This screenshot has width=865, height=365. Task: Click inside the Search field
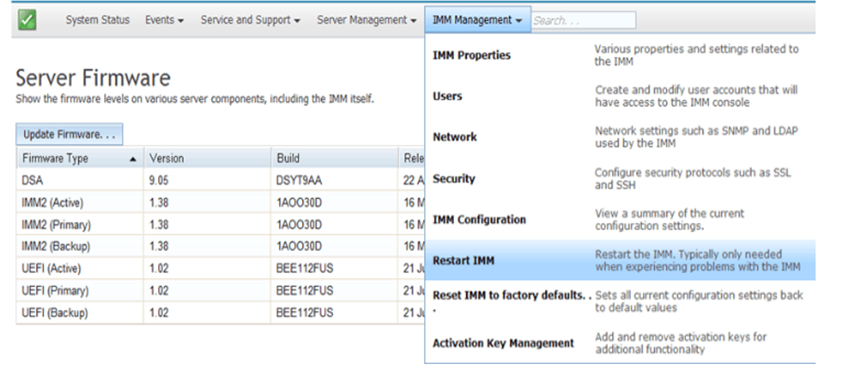pos(584,20)
